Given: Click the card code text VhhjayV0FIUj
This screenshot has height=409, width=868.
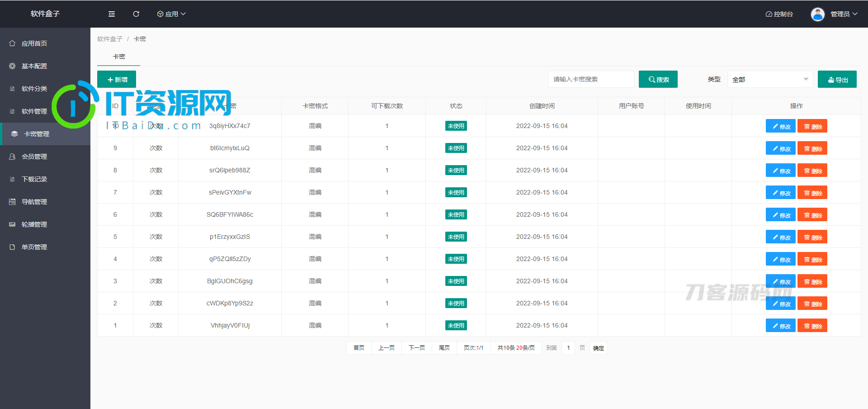Looking at the screenshot, I should click(230, 325).
